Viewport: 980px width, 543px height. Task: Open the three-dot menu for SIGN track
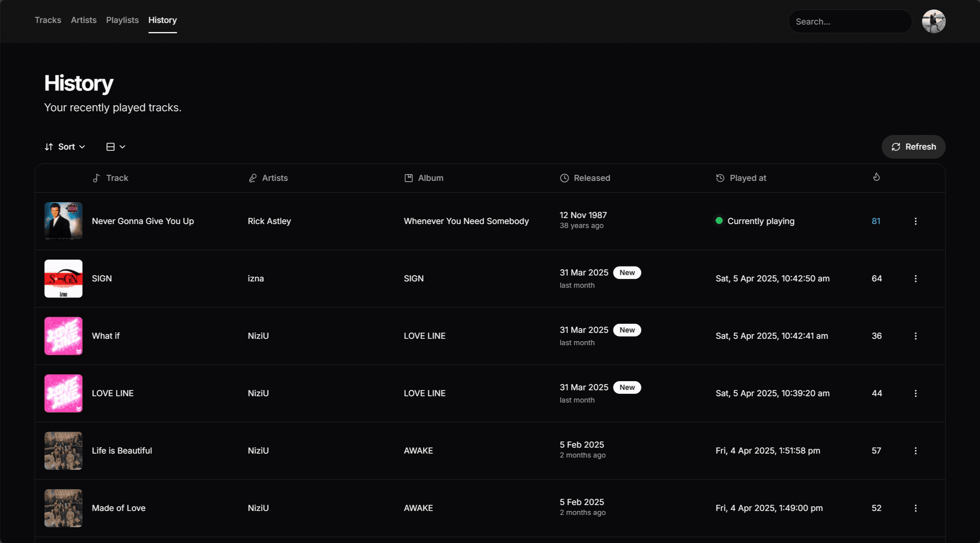pos(915,278)
